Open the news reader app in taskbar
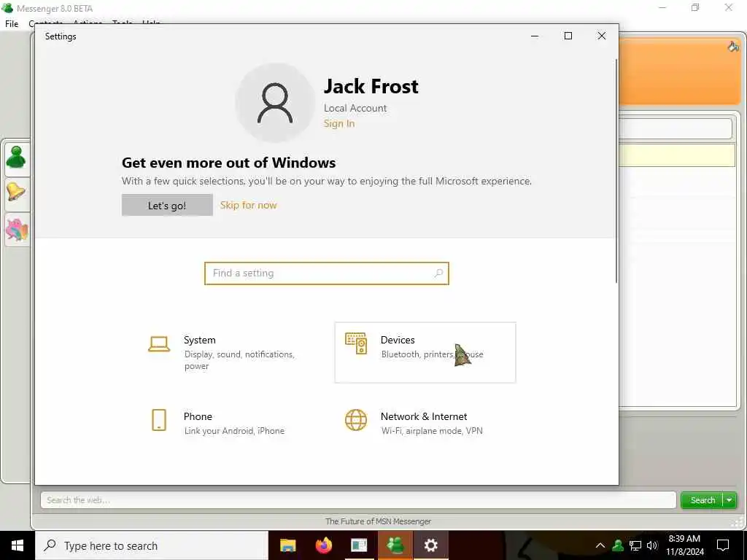Image resolution: width=747 pixels, height=560 pixels. pos(359,545)
